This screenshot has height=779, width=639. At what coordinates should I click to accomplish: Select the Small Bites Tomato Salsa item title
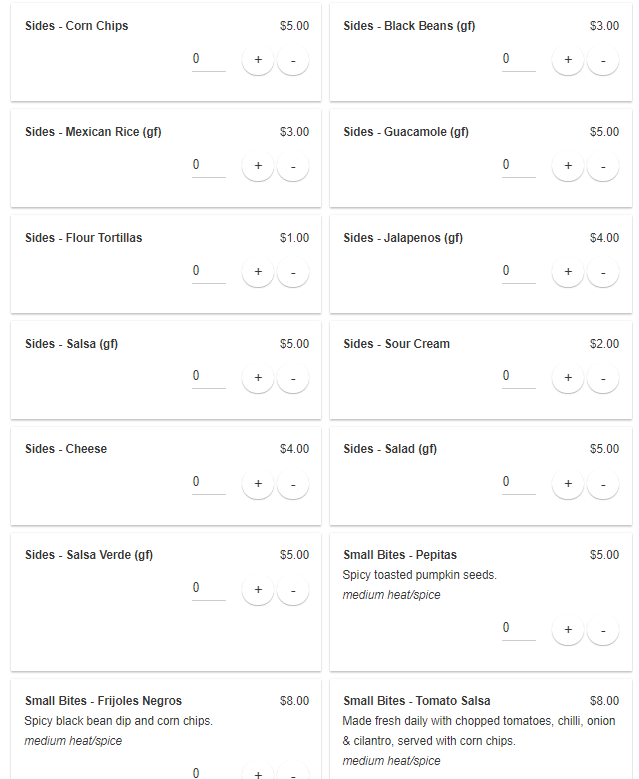[x=416, y=701]
